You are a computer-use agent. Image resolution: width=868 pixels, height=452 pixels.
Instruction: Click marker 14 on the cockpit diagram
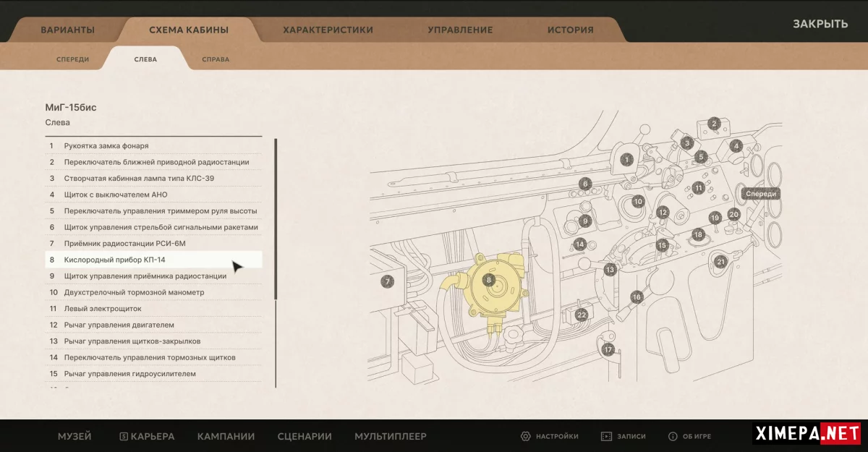tap(580, 244)
